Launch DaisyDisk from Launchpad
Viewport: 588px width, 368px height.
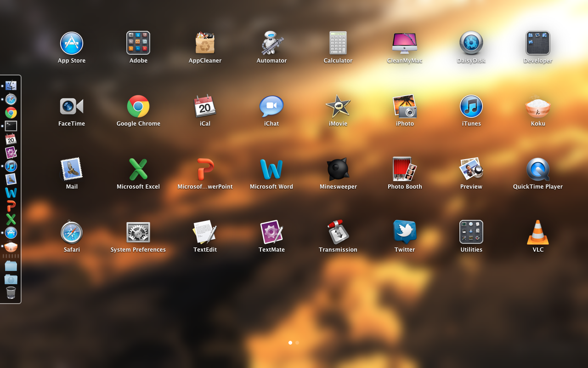click(x=471, y=43)
